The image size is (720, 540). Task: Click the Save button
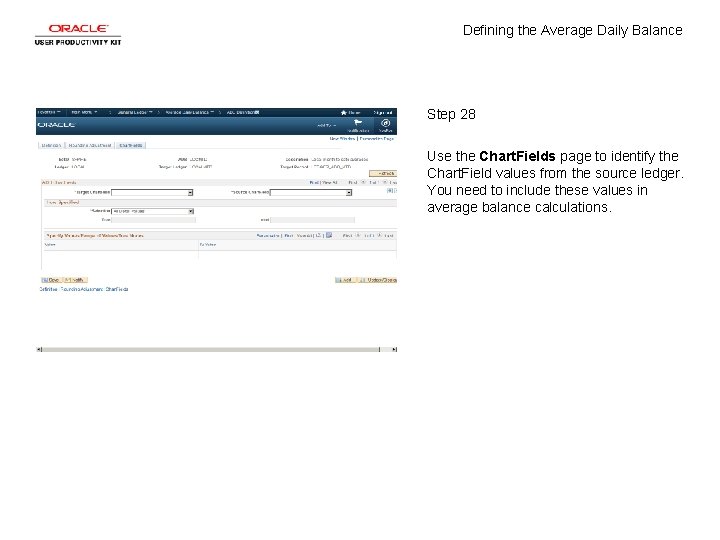click(x=51, y=280)
